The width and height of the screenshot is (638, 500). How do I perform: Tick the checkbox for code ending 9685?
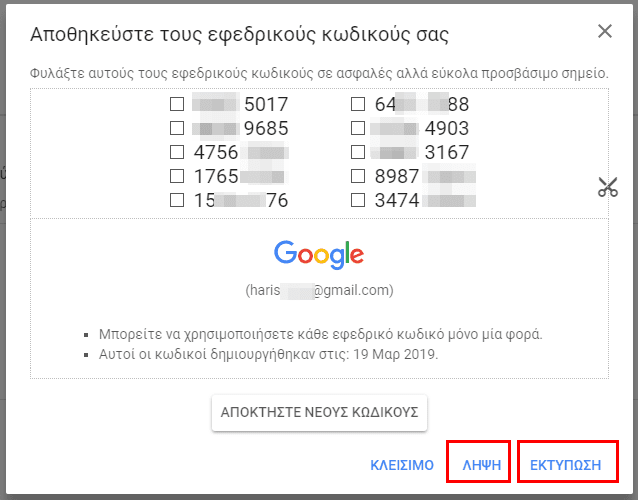177,128
